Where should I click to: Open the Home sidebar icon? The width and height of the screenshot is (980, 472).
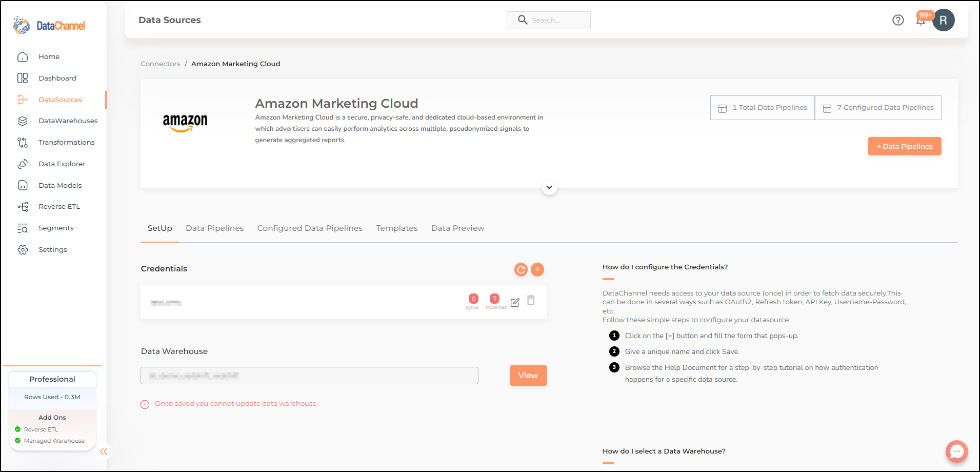pyautogui.click(x=23, y=57)
